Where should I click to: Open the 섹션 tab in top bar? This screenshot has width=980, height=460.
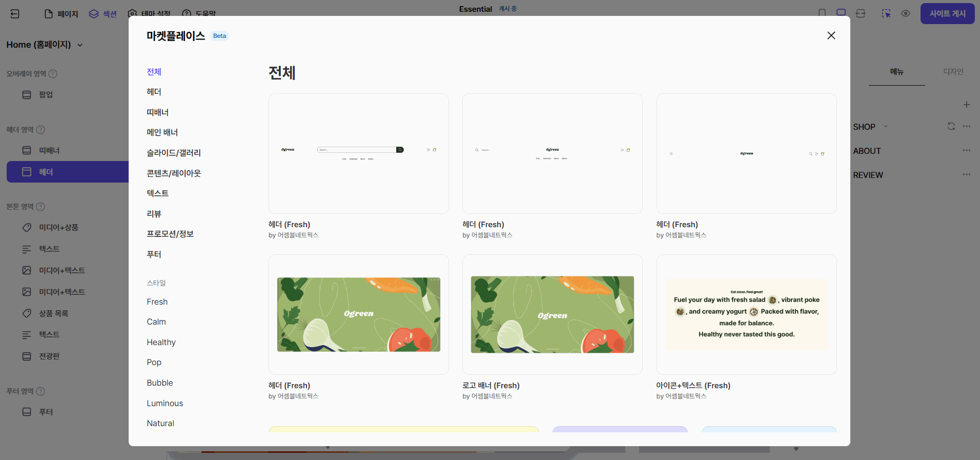pyautogui.click(x=103, y=14)
